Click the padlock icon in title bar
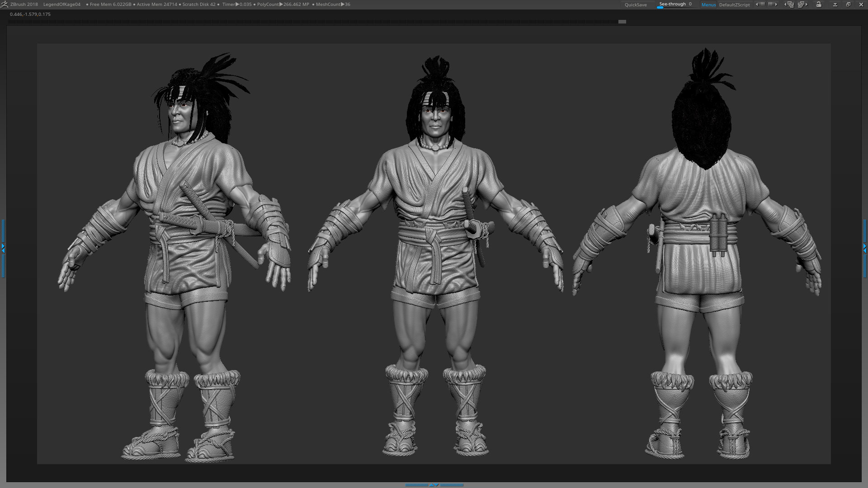The height and width of the screenshot is (488, 868). tap(819, 4)
